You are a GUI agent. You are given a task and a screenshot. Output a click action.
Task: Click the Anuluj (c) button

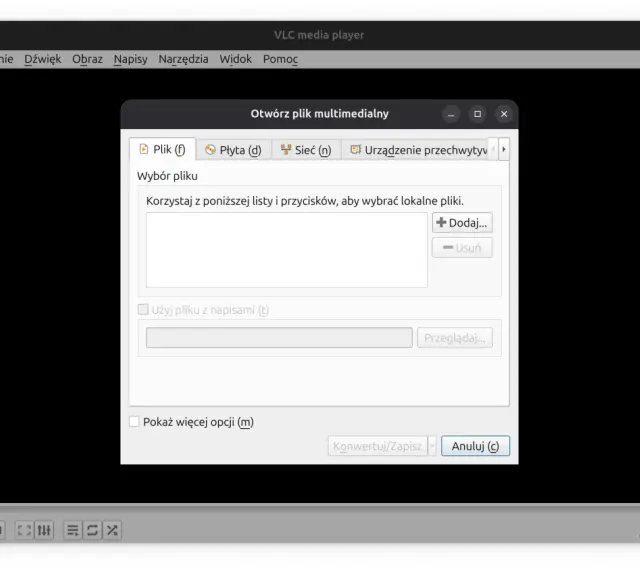pyautogui.click(x=475, y=446)
